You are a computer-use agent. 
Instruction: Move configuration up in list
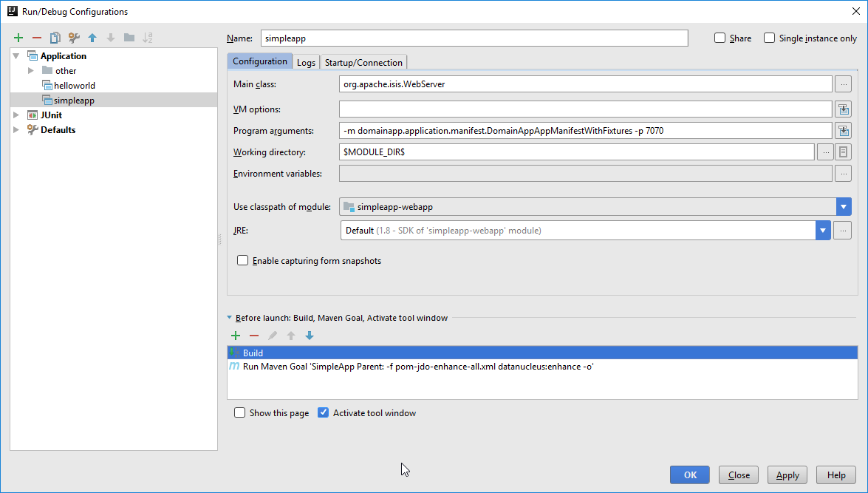(x=92, y=38)
